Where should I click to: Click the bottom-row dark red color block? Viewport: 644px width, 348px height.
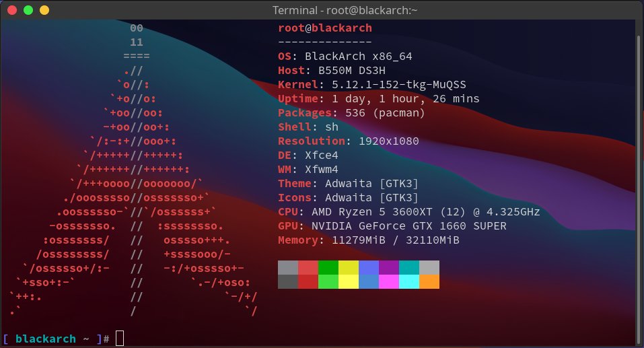[x=308, y=281]
